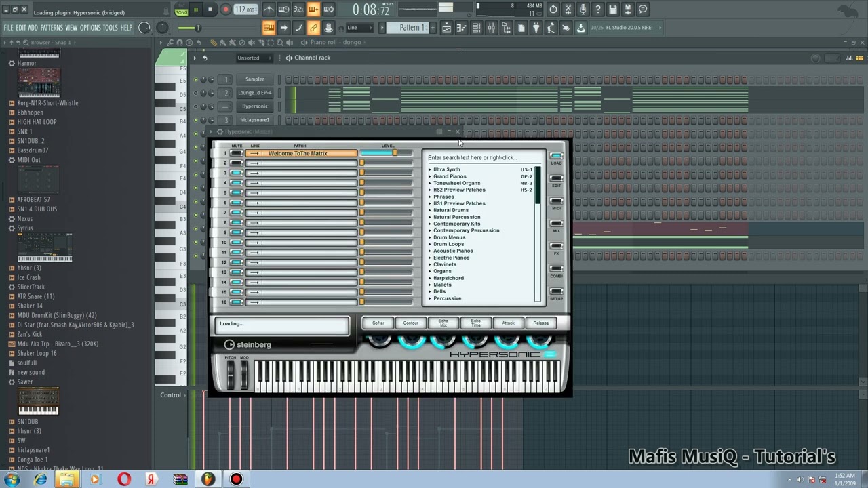Open Windows Start menu orb

point(12,479)
